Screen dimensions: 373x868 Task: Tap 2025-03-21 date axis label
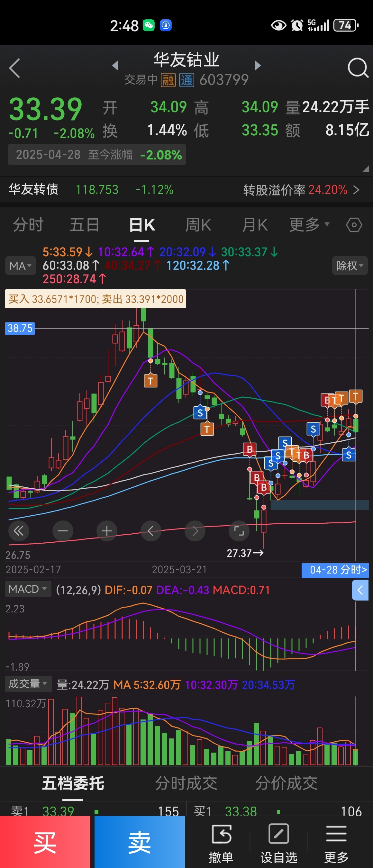pyautogui.click(x=179, y=569)
